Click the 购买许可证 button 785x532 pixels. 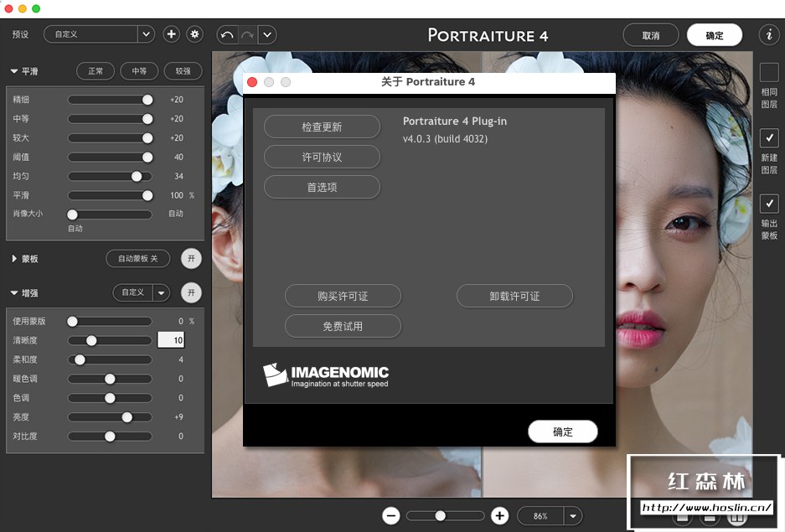(343, 297)
